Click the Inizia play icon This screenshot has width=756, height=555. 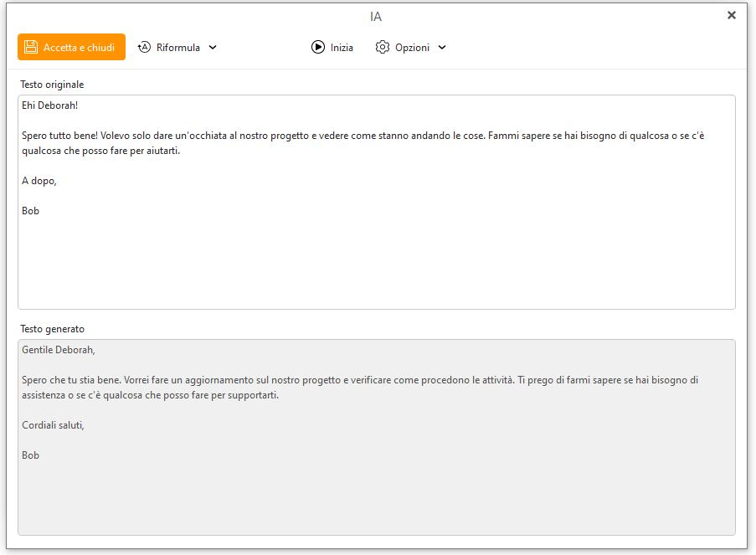point(318,47)
